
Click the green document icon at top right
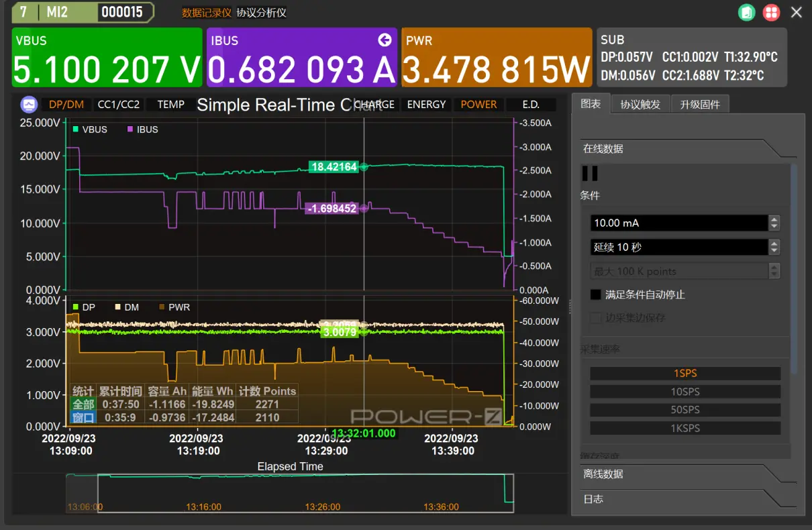(x=747, y=12)
